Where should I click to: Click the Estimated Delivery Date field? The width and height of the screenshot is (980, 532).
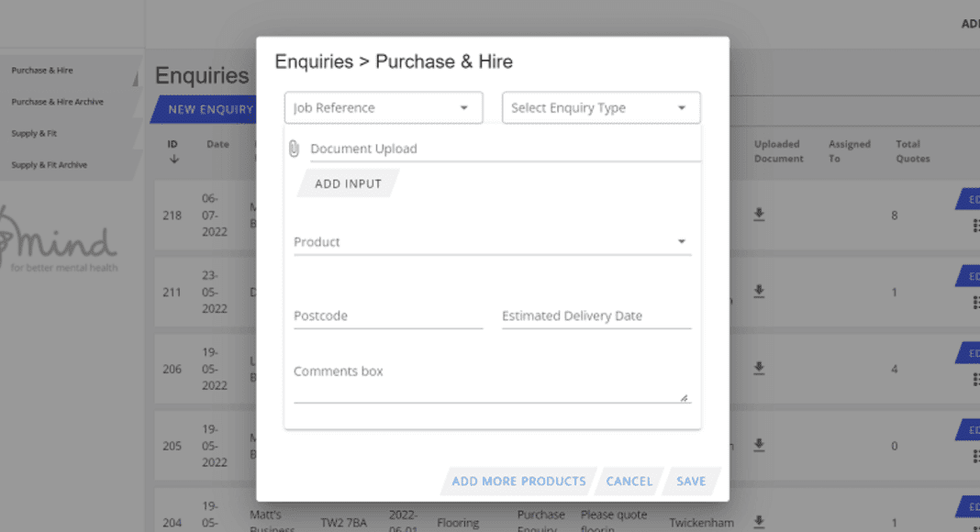596,316
